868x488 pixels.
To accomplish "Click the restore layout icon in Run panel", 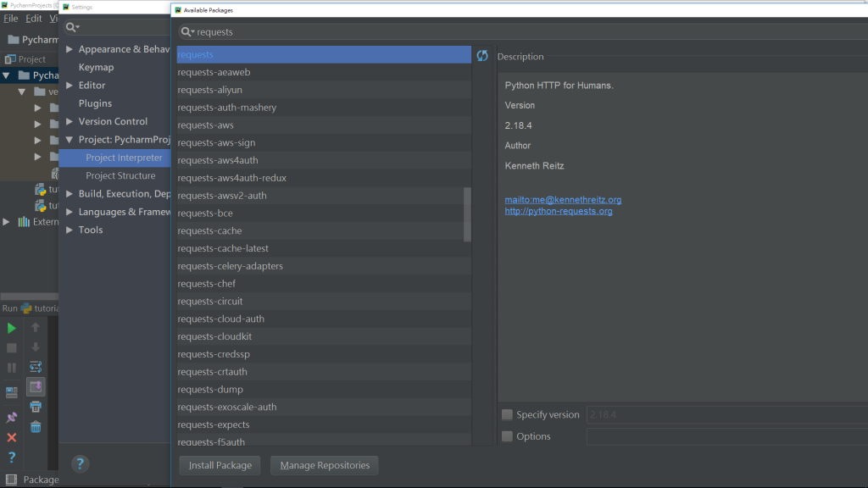I will [x=11, y=392].
